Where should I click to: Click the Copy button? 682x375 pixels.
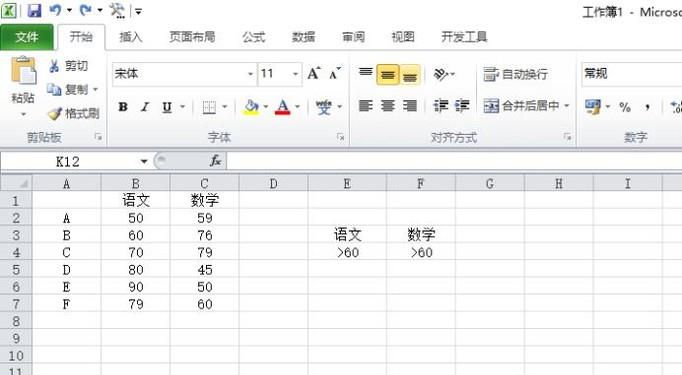pos(68,90)
